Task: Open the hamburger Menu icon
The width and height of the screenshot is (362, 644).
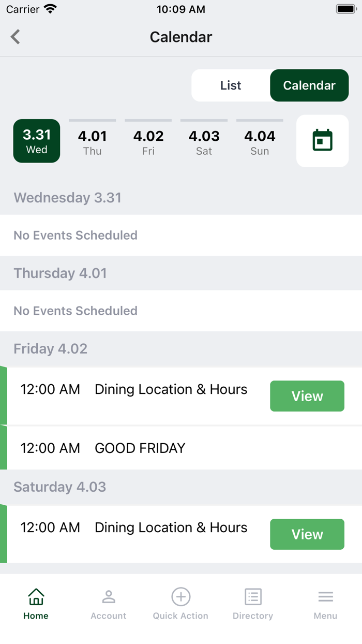Action: click(x=325, y=597)
